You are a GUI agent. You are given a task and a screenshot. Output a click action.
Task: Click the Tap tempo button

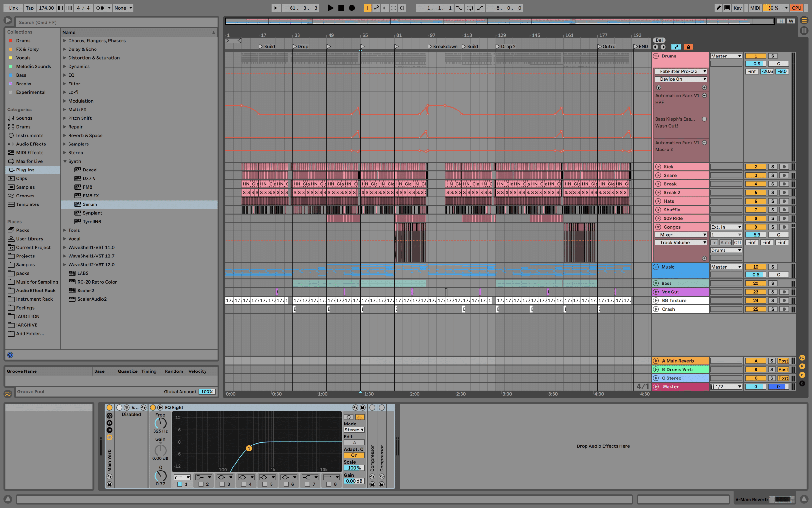point(29,8)
